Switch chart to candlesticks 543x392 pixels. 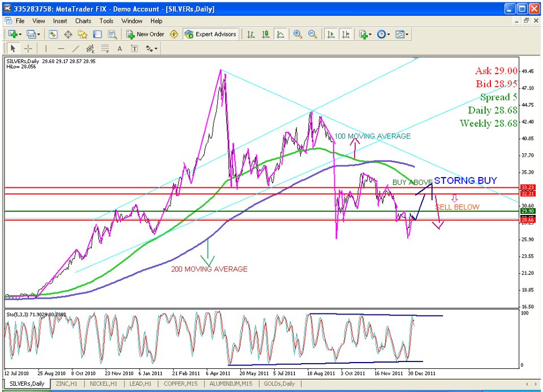tap(265, 35)
